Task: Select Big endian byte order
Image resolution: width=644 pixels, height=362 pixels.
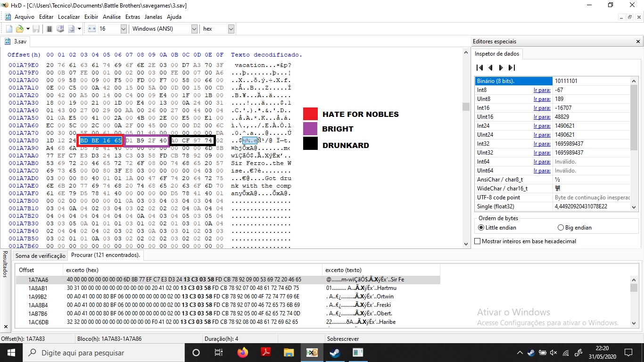Action: click(575, 228)
